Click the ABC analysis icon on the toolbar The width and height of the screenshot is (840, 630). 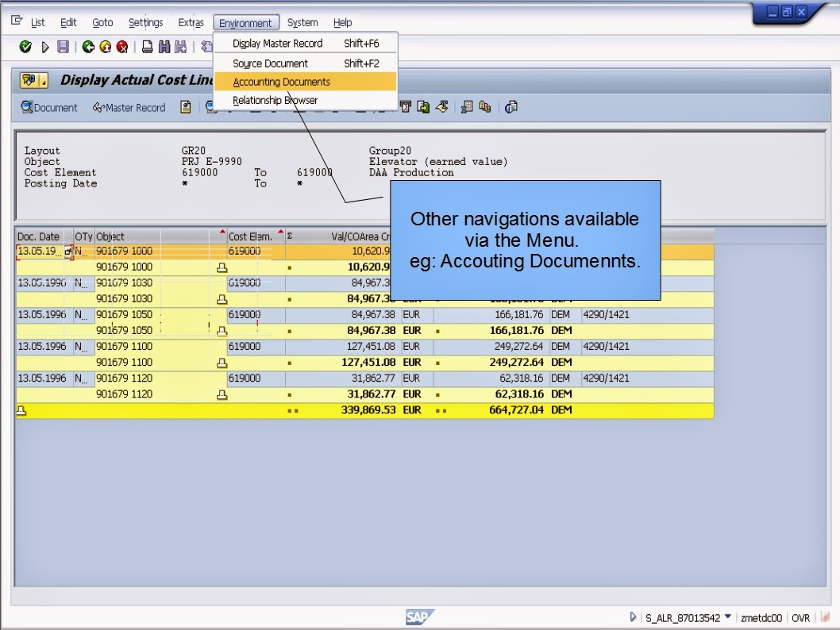(484, 107)
